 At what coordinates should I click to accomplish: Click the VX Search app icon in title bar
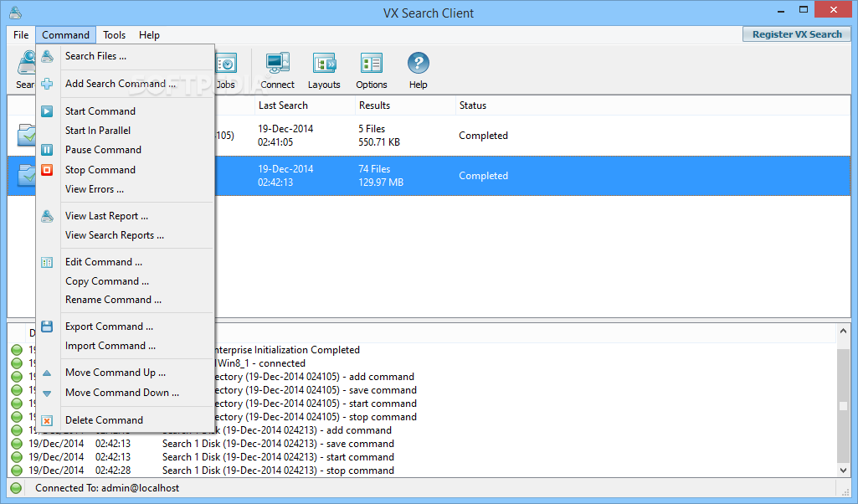coord(15,12)
